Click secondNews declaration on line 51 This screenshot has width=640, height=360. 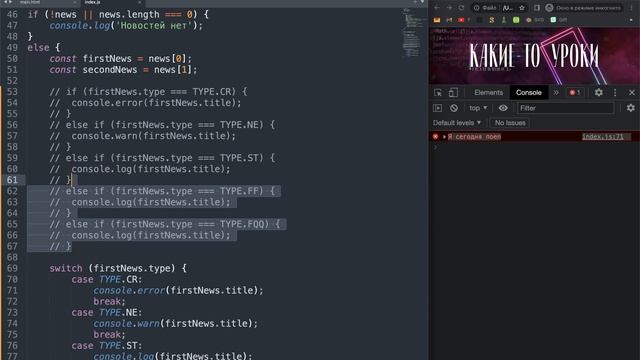pyautogui.click(x=110, y=69)
